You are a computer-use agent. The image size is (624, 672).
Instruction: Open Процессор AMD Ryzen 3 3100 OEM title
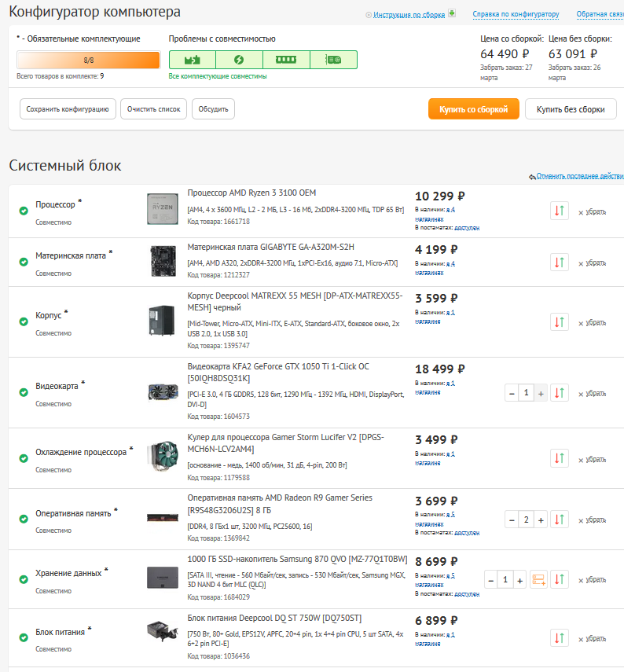click(251, 193)
